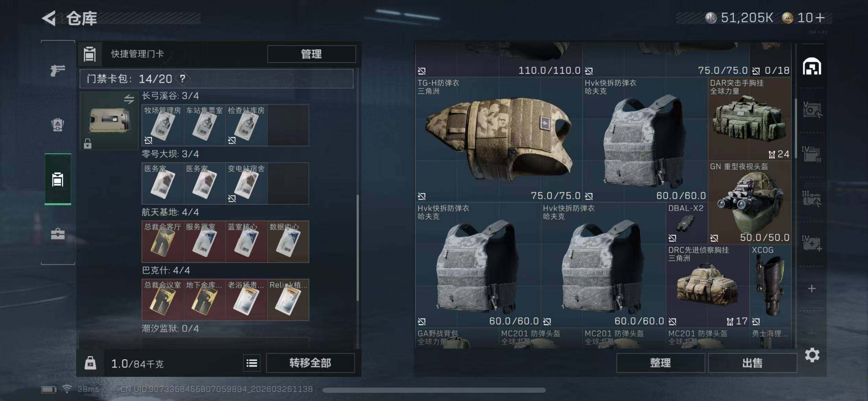Image resolution: width=868 pixels, height=401 pixels.
Task: Click 转移全部 to transfer all
Action: click(310, 363)
